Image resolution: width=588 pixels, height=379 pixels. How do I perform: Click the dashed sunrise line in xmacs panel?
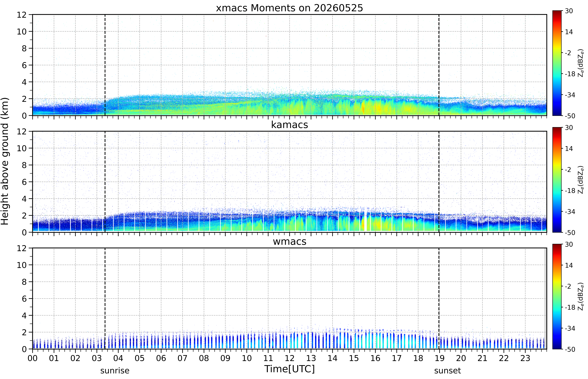point(105,65)
